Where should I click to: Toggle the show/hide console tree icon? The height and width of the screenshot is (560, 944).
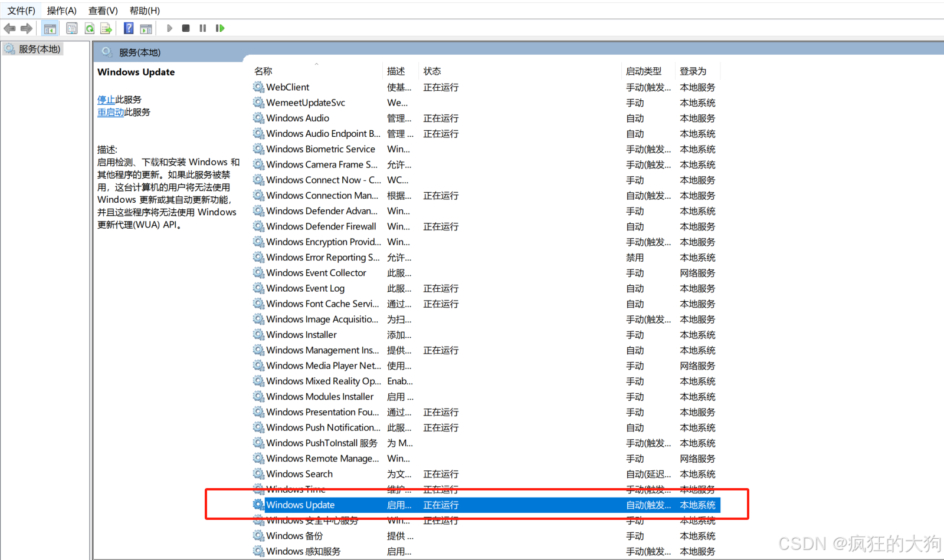tap(50, 28)
